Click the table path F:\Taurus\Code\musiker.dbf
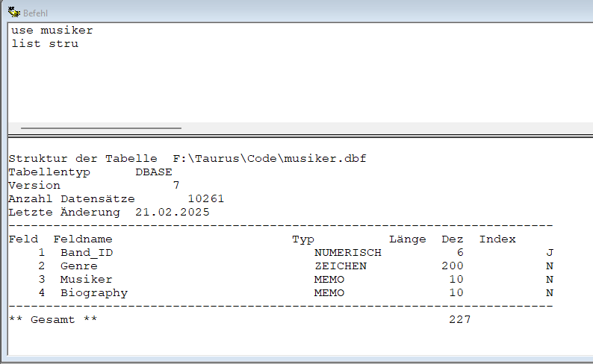This screenshot has height=364, width=593. pos(269,159)
